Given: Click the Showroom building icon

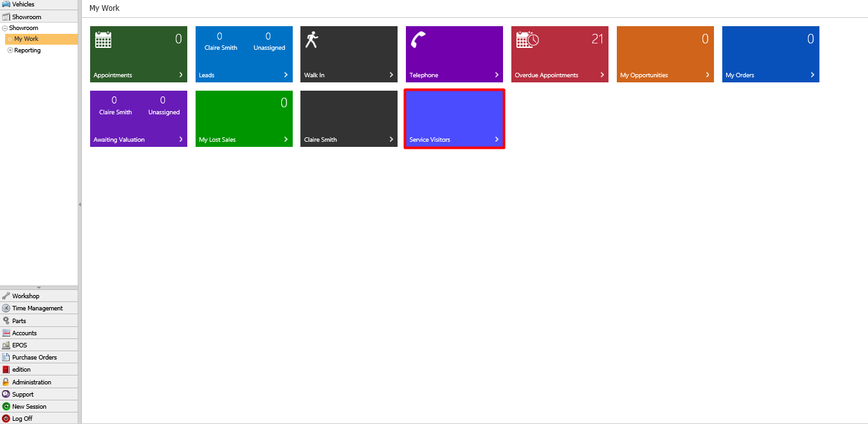Looking at the screenshot, I should tap(6, 17).
